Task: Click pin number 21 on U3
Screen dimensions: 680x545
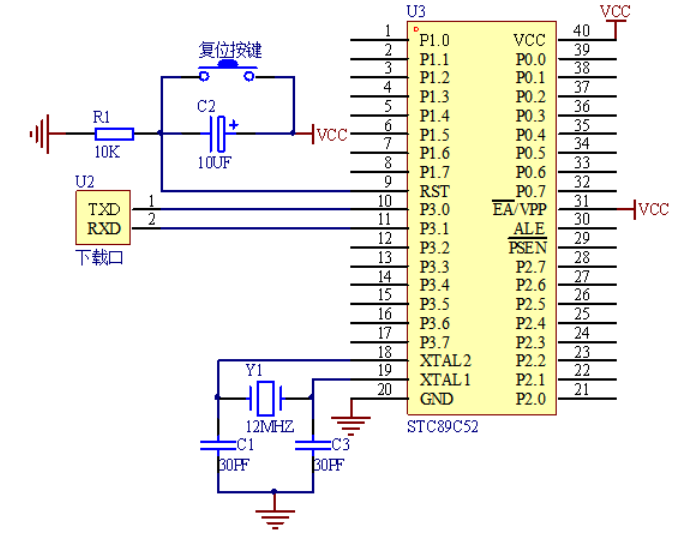Action: pyautogui.click(x=582, y=389)
